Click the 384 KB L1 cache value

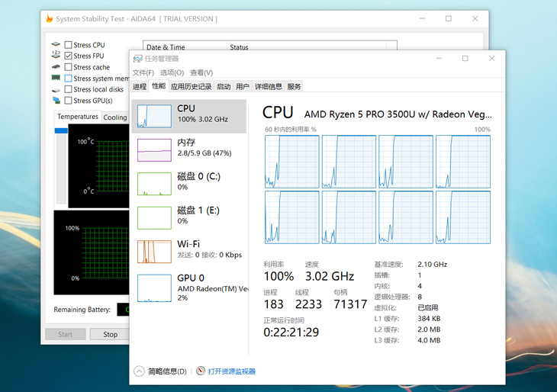[x=429, y=319]
